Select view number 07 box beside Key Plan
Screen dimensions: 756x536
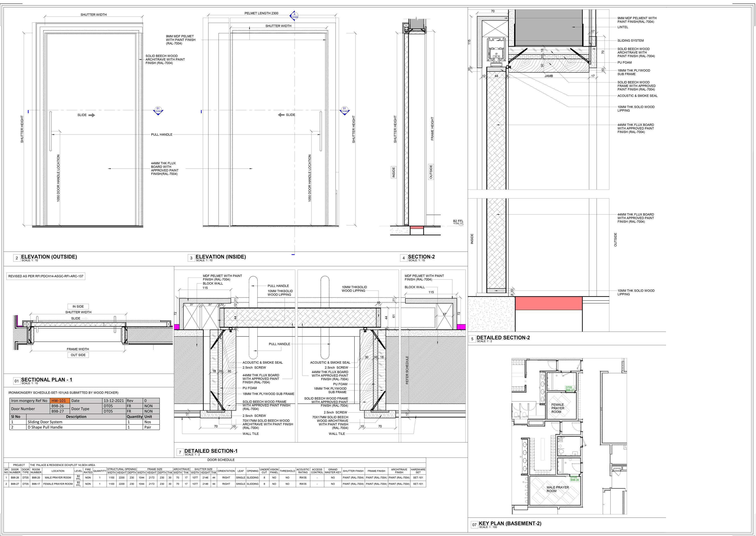[x=474, y=524]
